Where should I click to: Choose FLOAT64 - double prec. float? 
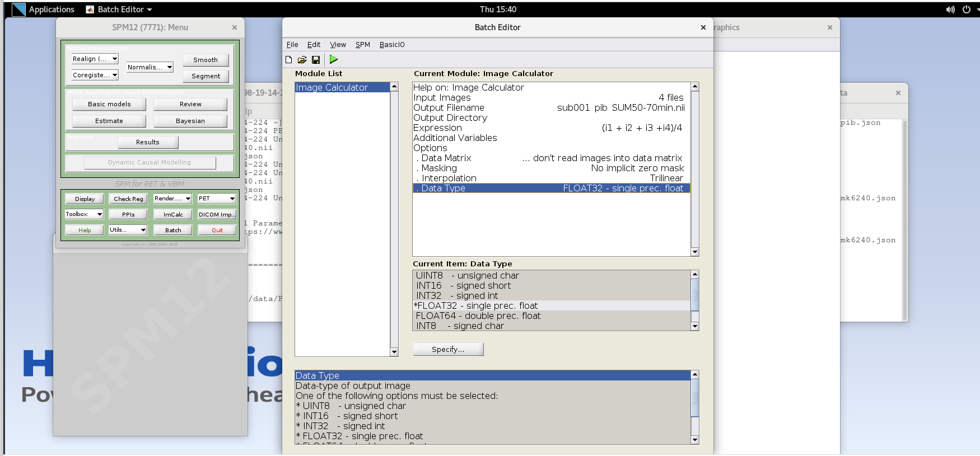click(x=552, y=316)
